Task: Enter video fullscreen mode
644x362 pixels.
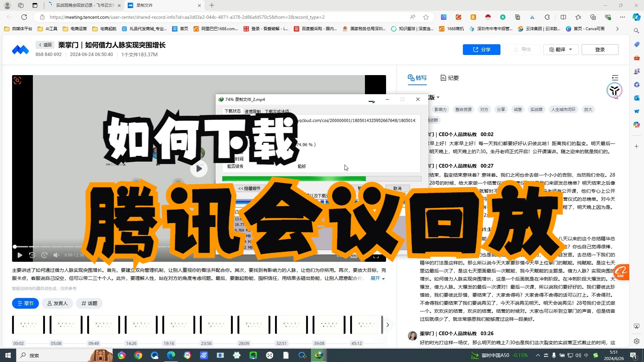Action: point(376,256)
